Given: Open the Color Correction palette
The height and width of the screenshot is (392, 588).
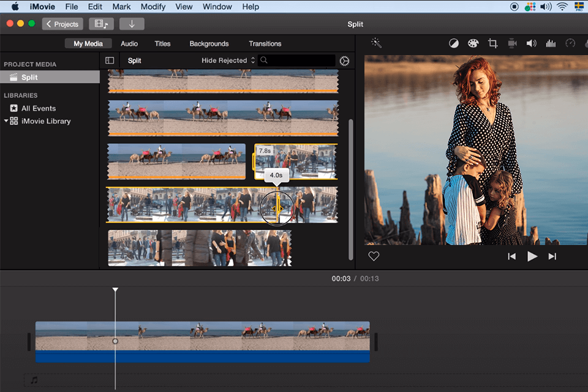Looking at the screenshot, I should pos(473,43).
